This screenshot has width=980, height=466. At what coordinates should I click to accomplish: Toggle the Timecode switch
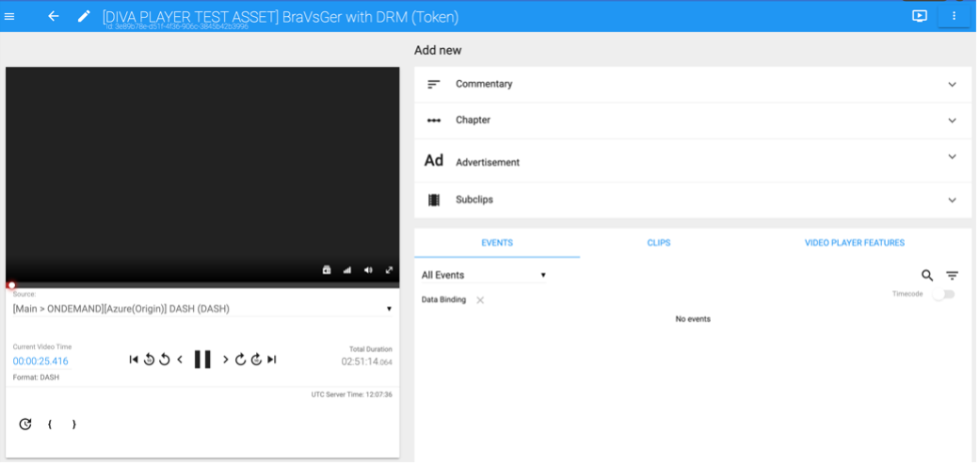coord(943,295)
